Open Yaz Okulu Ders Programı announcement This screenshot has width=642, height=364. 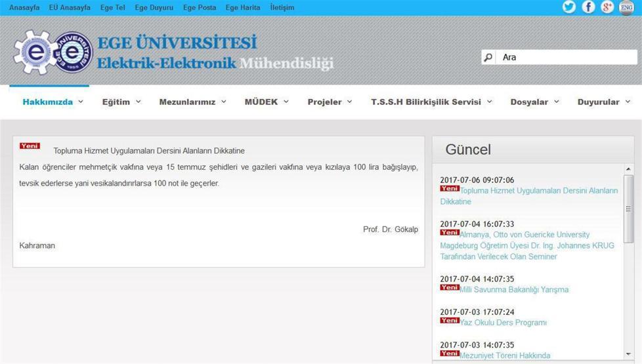(x=503, y=323)
